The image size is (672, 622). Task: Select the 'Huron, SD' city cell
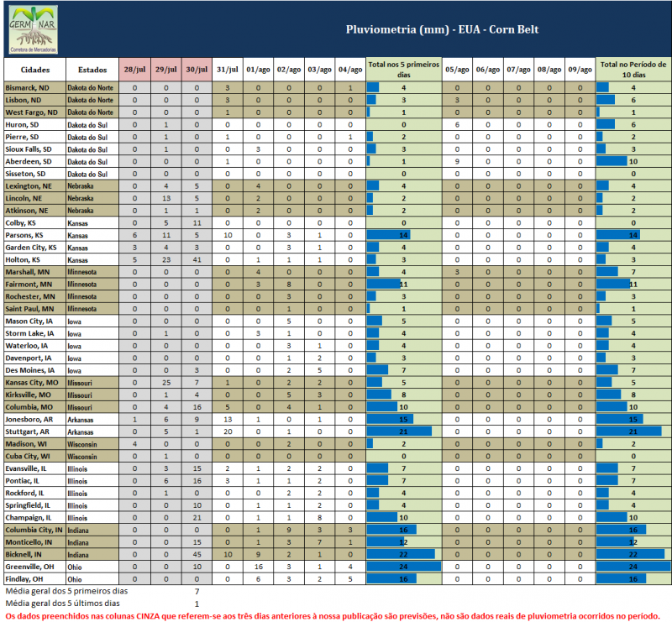35,125
